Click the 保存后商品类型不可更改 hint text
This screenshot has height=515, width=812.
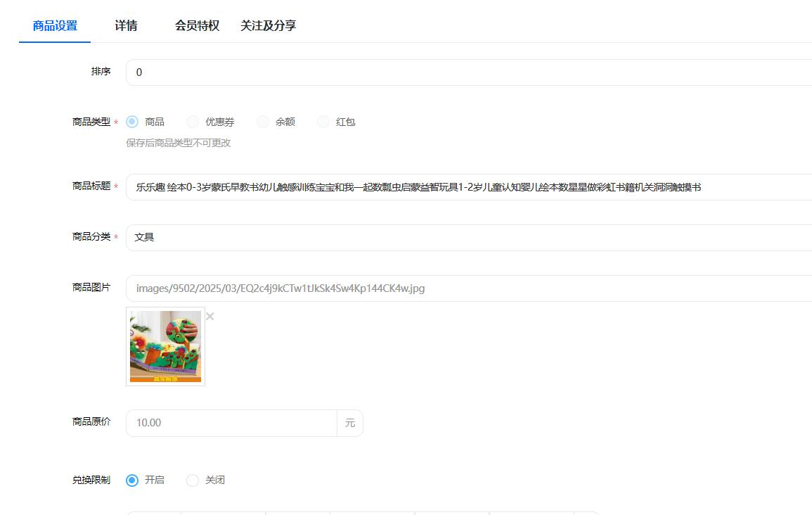[x=178, y=143]
